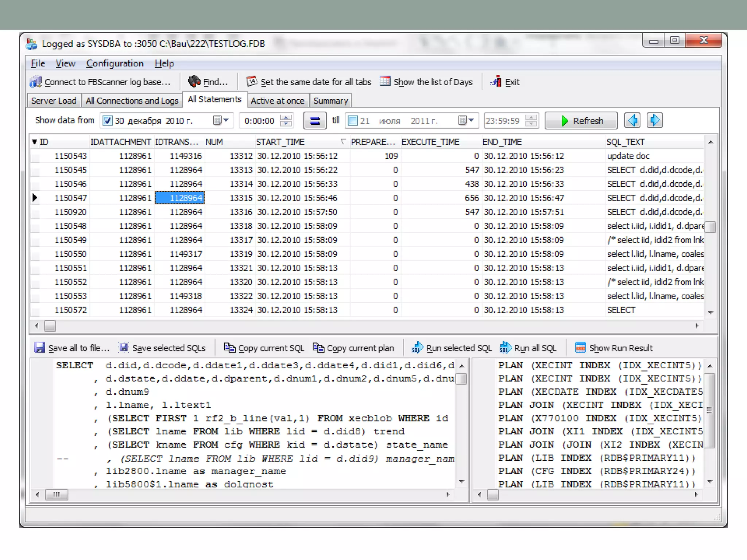Click the NUM column header
Viewport: 747px width, 560px height.
[229, 142]
